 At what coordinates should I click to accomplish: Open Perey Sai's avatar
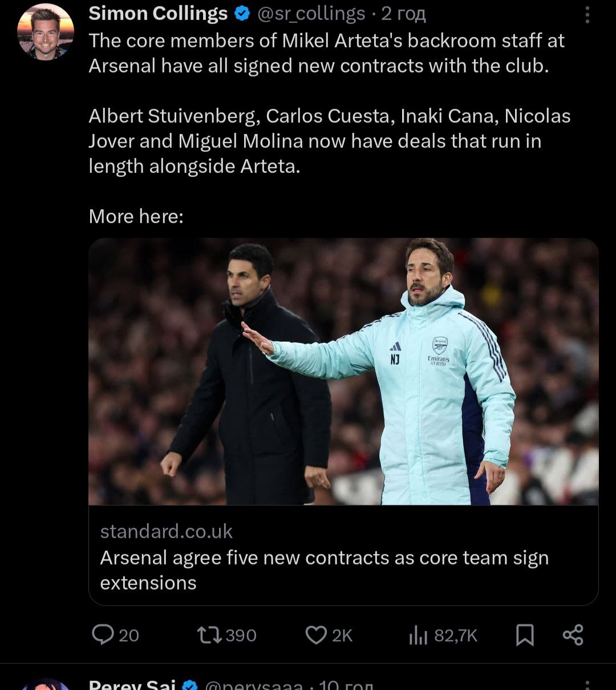pos(45,685)
